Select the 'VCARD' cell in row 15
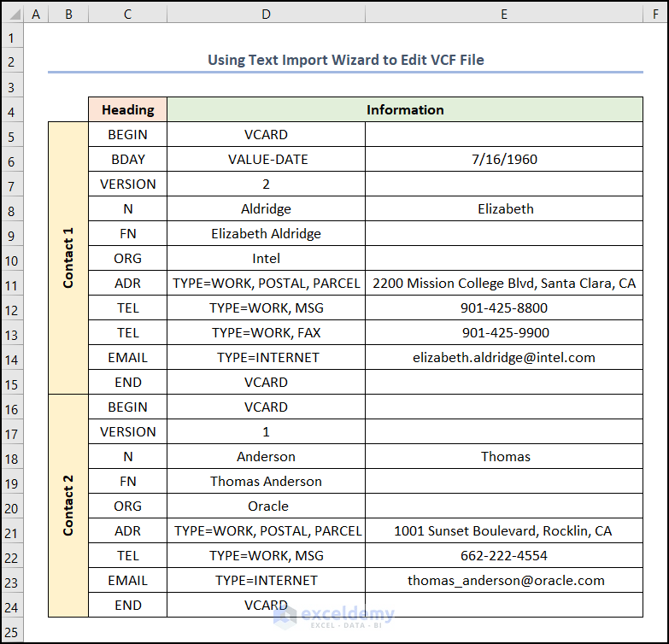The width and height of the screenshot is (669, 644). [267, 382]
